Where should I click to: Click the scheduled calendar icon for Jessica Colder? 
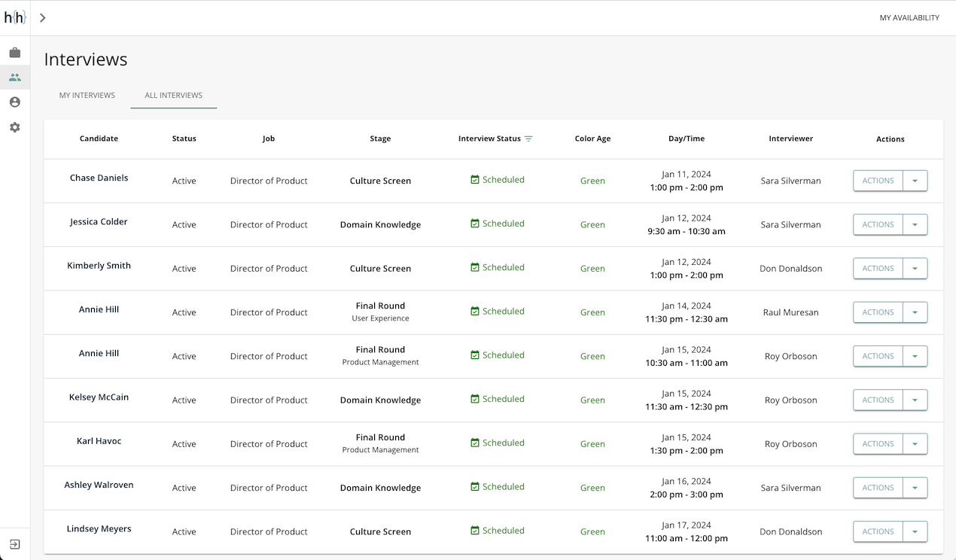pos(475,224)
